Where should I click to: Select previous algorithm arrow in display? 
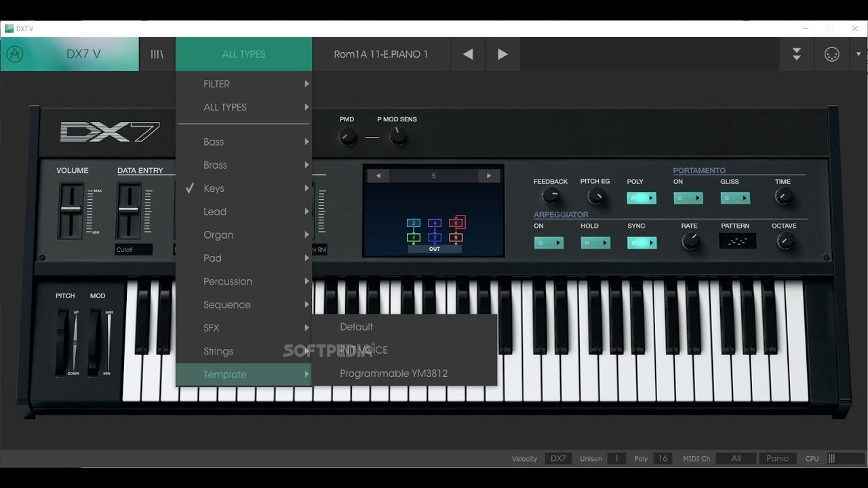378,176
